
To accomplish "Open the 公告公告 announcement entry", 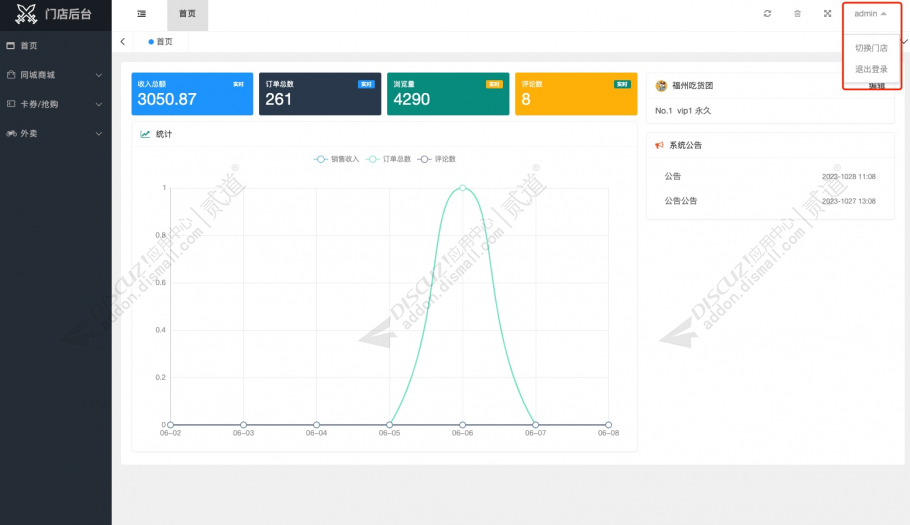I will [681, 201].
